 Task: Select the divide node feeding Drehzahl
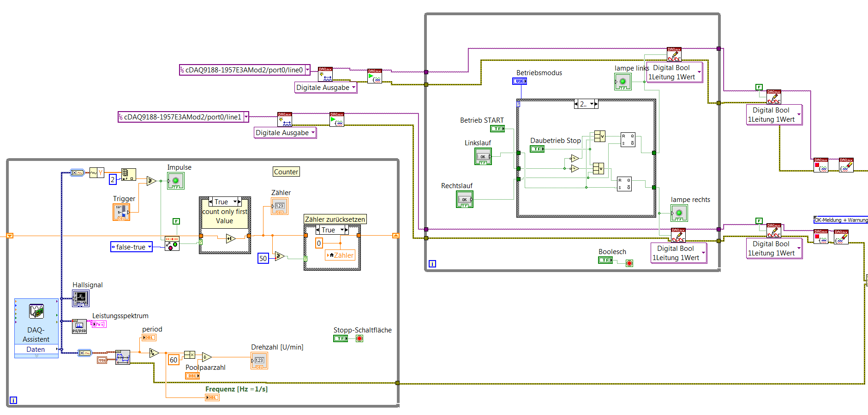[x=207, y=357]
